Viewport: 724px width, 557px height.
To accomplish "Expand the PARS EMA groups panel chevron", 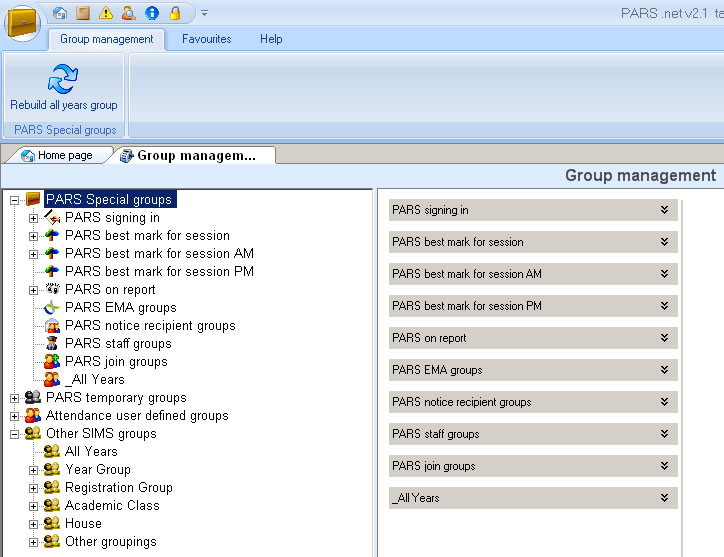I will (664, 369).
